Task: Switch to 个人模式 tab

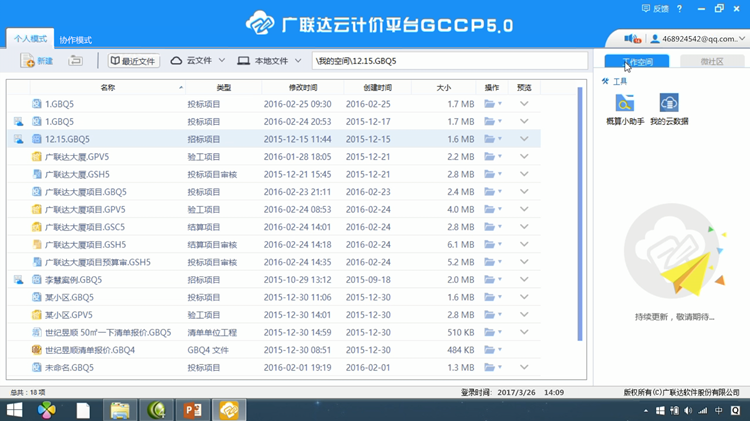Action: [30, 39]
